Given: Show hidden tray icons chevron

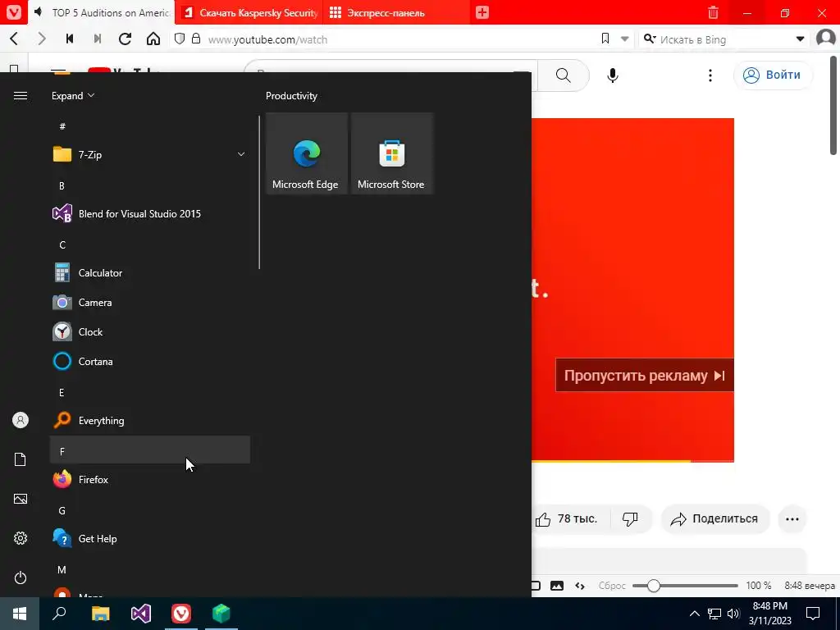Looking at the screenshot, I should tap(694, 614).
